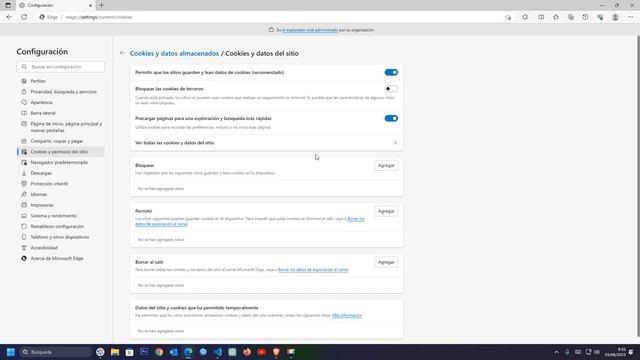Select Cookies y permisos del sitio

point(60,152)
